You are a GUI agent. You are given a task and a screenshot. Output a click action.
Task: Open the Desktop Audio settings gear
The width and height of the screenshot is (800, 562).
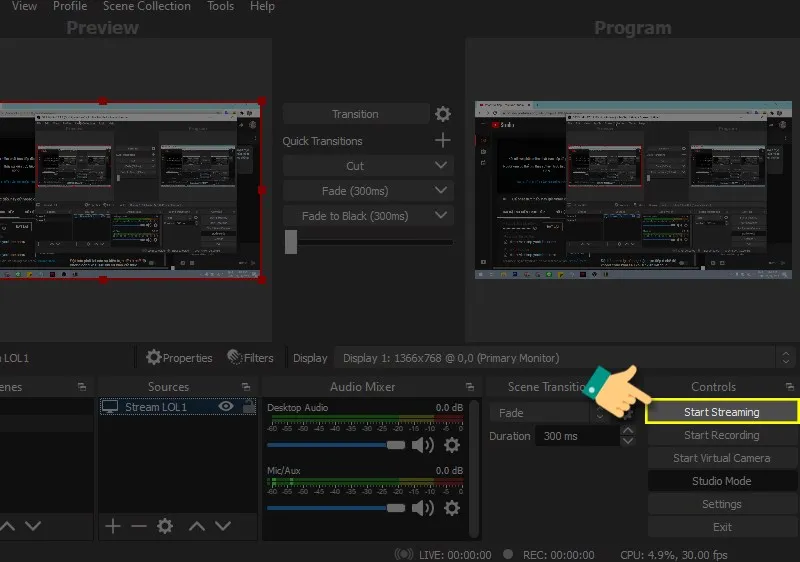[452, 445]
